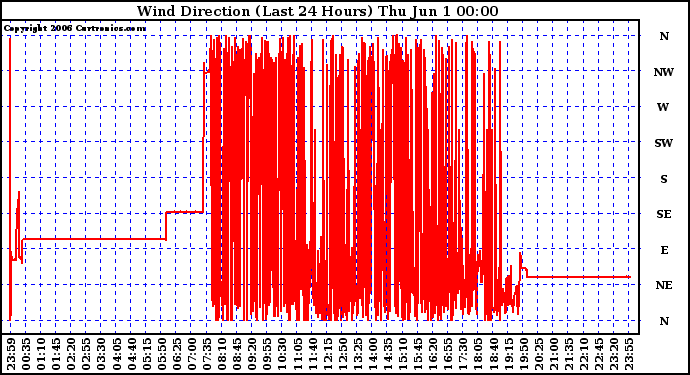Viewport: 690px width, 375px height.
Task: Click the 'SE' direction label
Action: pyautogui.click(x=664, y=214)
